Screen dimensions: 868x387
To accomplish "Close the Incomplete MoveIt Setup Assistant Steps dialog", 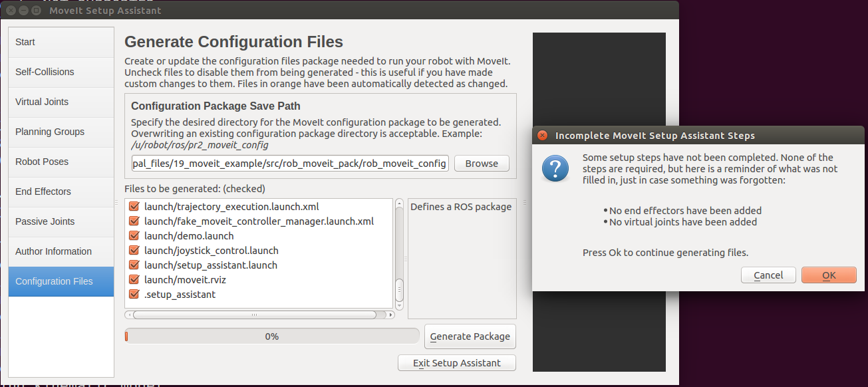I will (543, 136).
